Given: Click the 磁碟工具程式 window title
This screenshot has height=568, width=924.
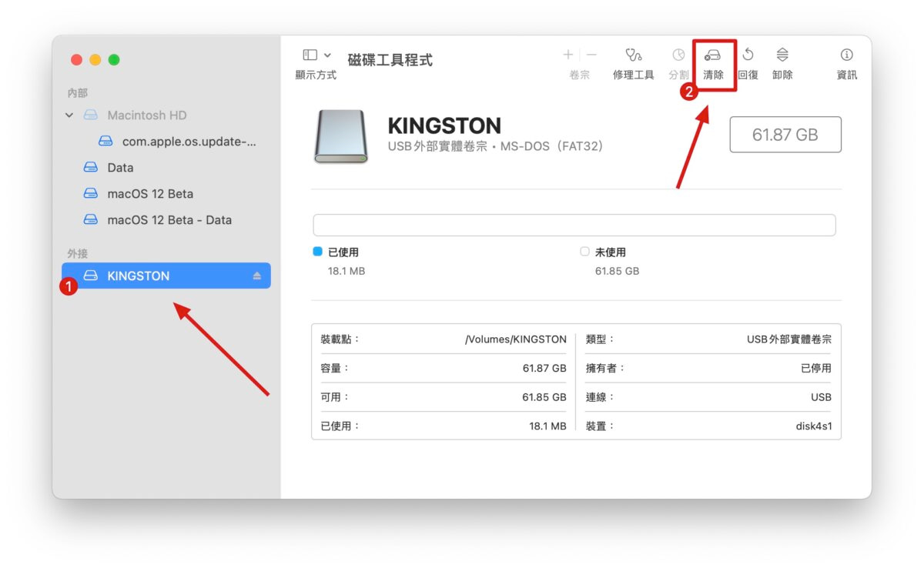Looking at the screenshot, I should (x=390, y=60).
